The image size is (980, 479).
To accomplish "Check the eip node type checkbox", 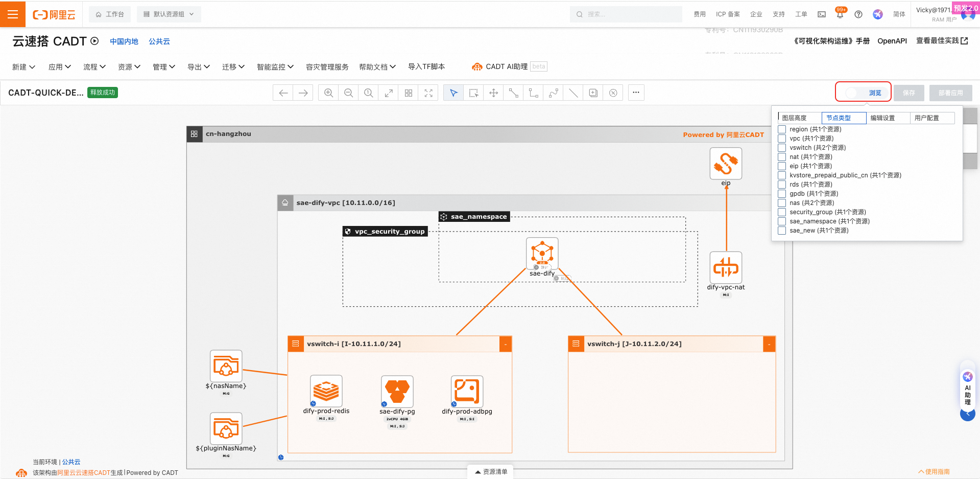I will (782, 166).
